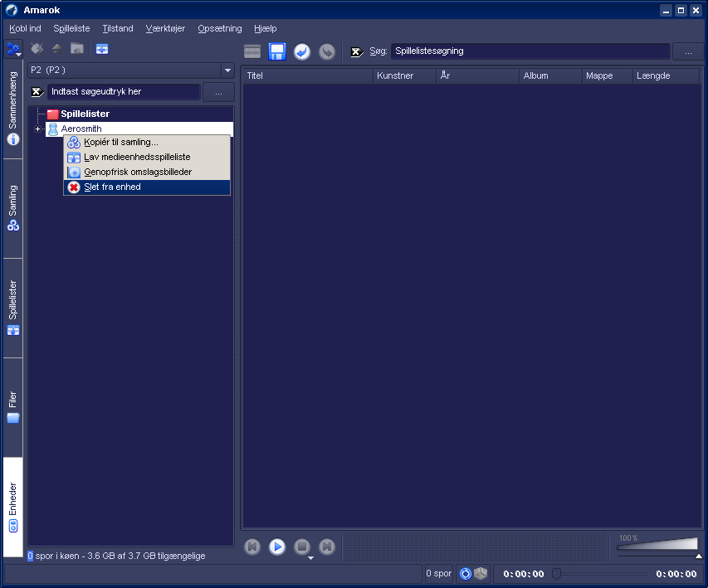
Task: Skip to next track
Action: pos(327,547)
